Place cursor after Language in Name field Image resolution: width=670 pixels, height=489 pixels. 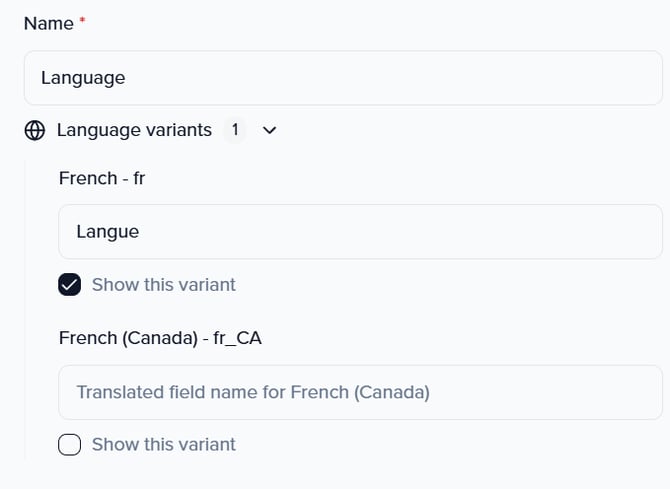point(127,78)
